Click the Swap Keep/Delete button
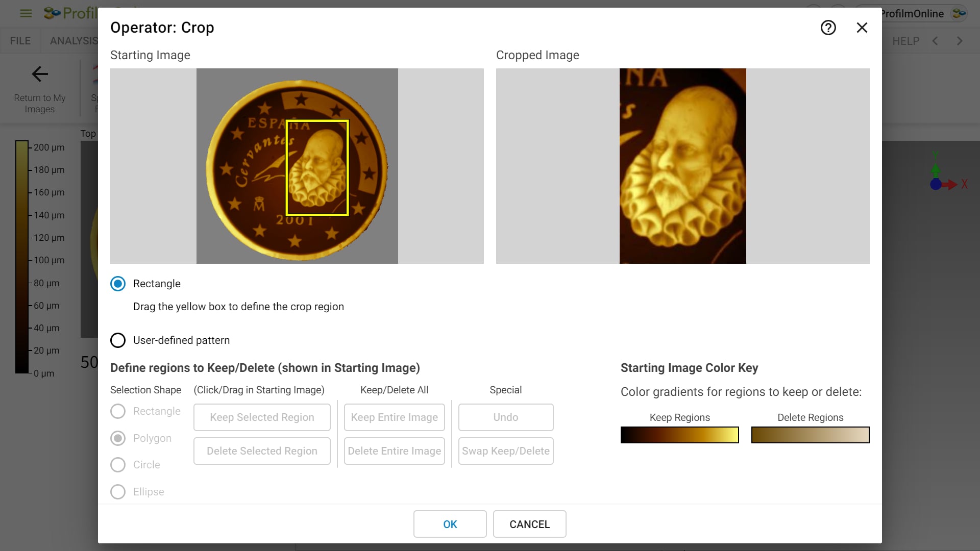 (x=506, y=451)
